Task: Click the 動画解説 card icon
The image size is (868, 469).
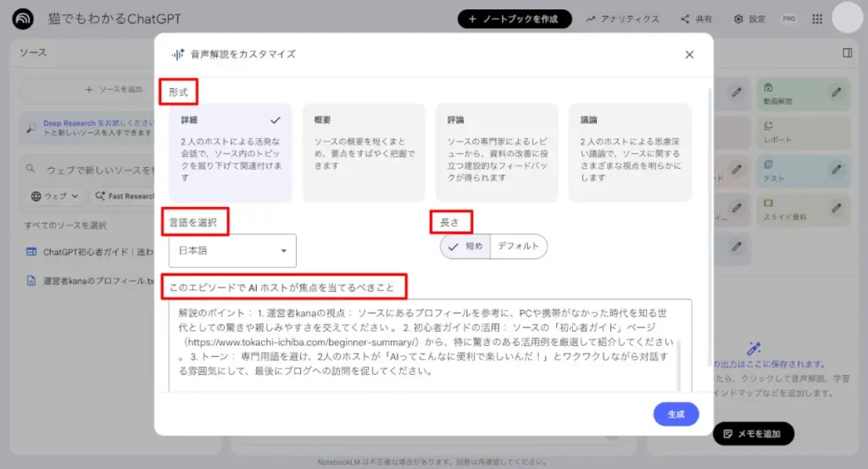Action: [768, 87]
